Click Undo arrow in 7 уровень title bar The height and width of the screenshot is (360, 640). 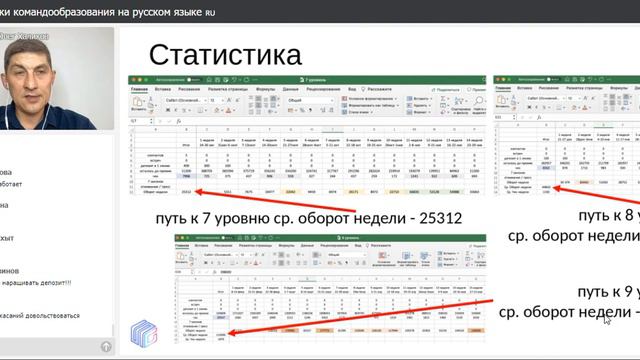[x=234, y=80]
